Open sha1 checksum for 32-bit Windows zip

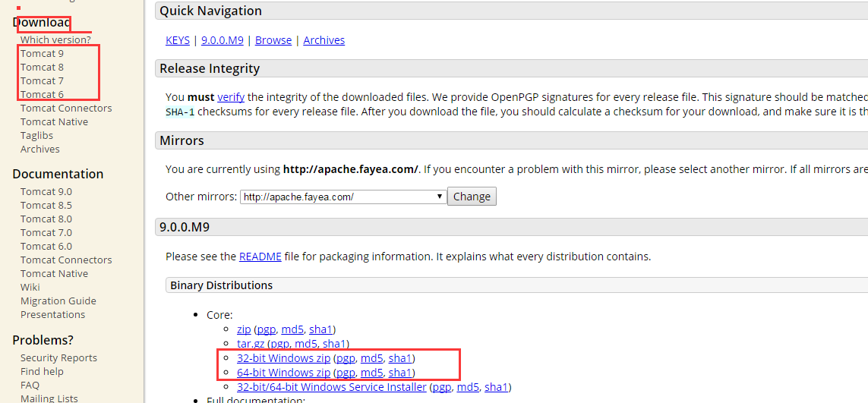coord(400,358)
